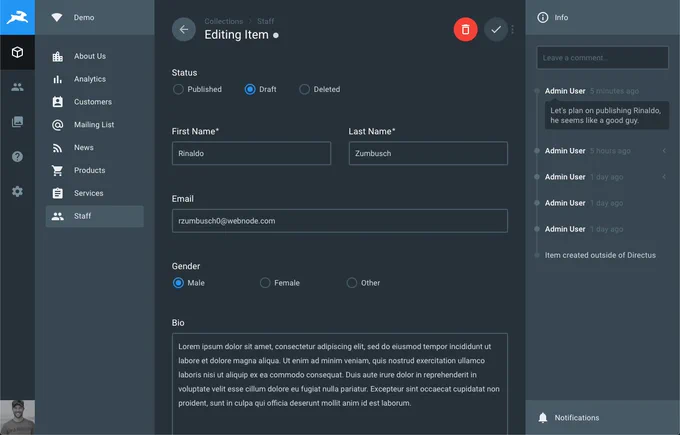The height and width of the screenshot is (435, 680).
Task: Click Admin User 5 minutes ago entry
Action: [592, 91]
